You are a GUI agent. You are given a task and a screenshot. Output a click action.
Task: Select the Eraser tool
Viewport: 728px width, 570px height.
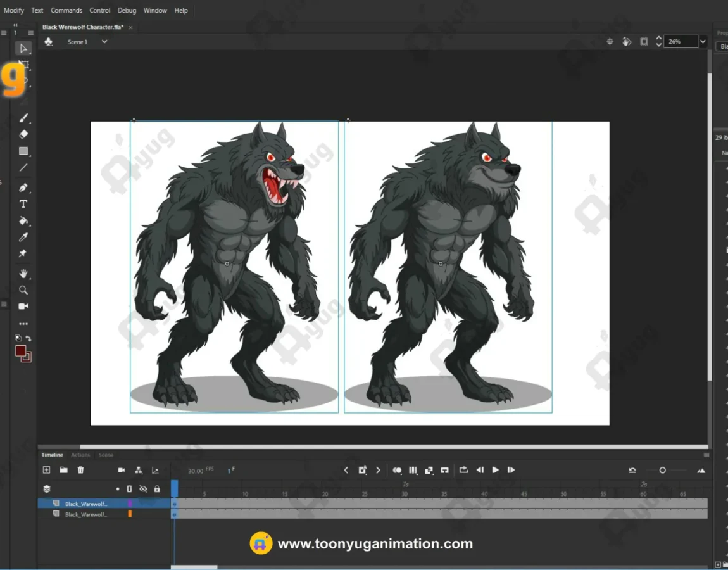coord(23,134)
